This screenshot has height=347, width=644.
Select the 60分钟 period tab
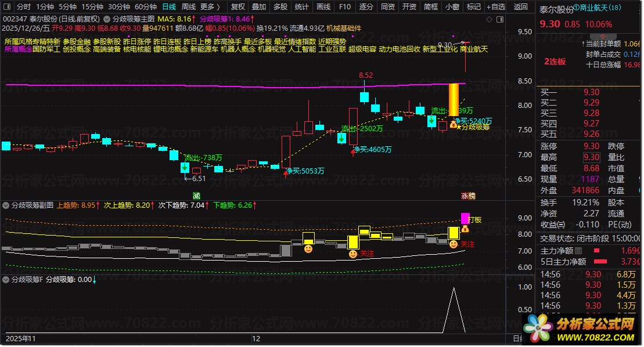(146, 6)
